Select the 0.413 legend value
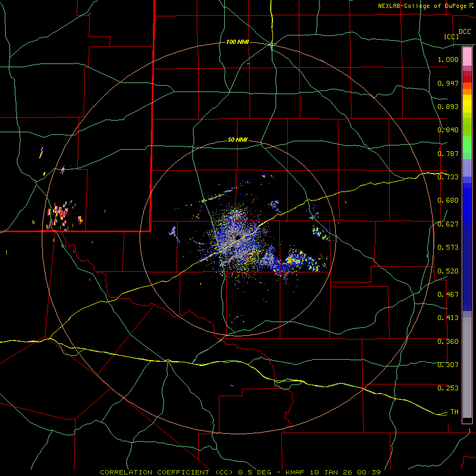 click(x=448, y=318)
